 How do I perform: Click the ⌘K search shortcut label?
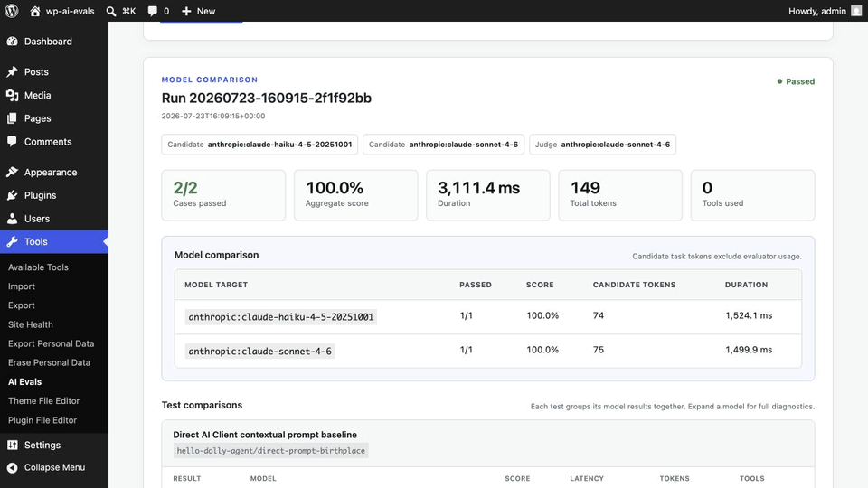(129, 11)
